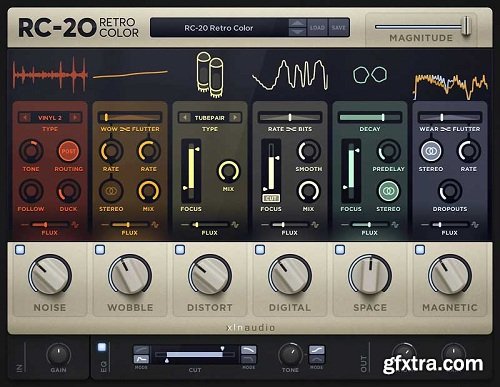This screenshot has height=387, width=500.
Task: Click the Digital module Smooth knob
Action: (309, 151)
